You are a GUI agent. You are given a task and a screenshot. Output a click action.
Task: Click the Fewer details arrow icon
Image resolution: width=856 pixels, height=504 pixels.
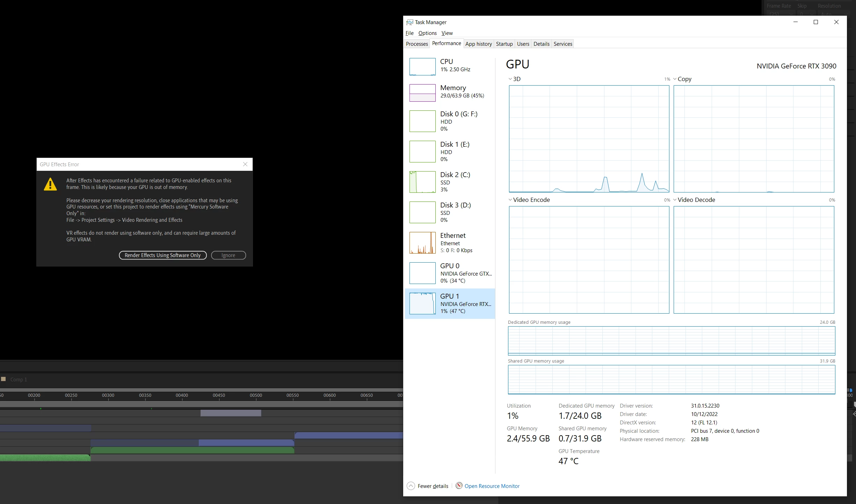coord(411,486)
